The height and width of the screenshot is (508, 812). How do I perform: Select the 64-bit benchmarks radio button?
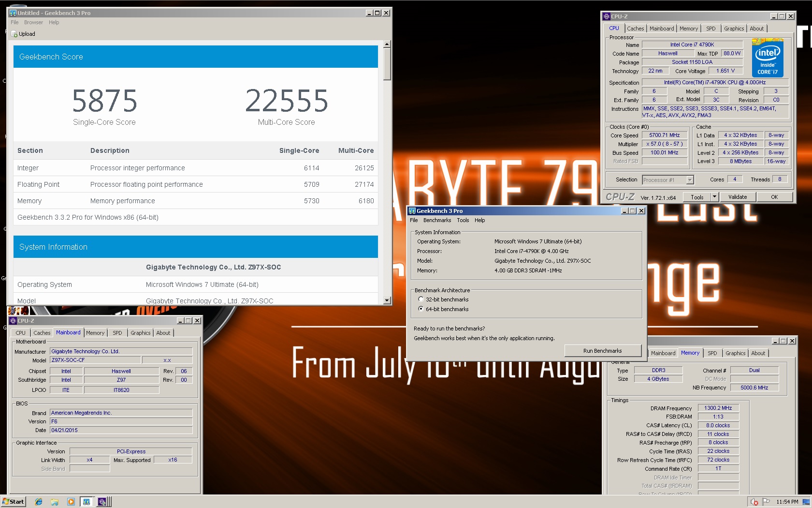pos(421,309)
